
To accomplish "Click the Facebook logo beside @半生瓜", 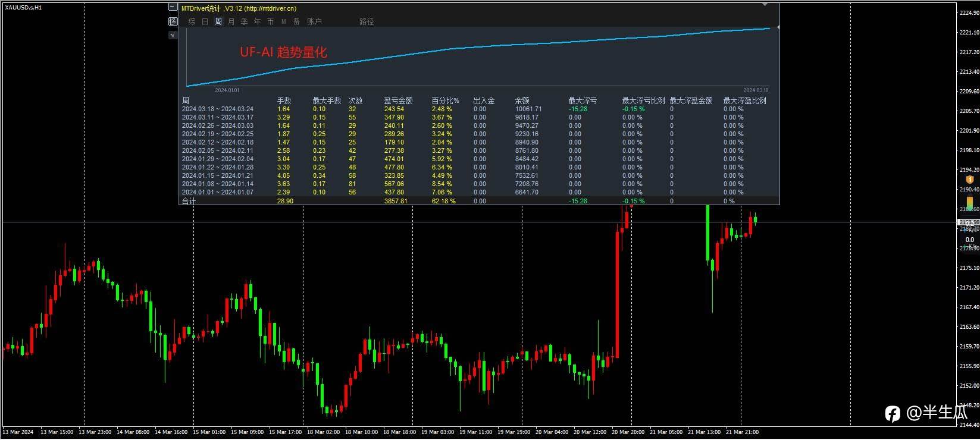I will click(x=893, y=413).
